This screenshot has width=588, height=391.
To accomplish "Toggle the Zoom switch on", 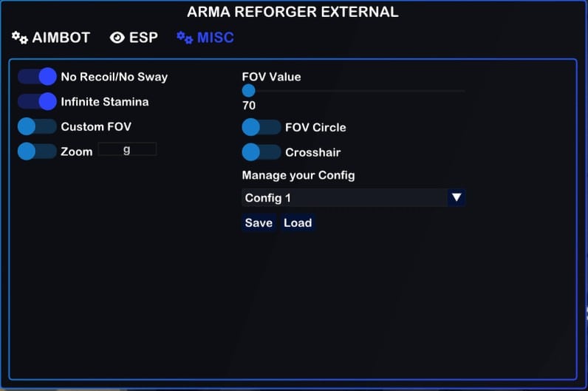I will 38,152.
